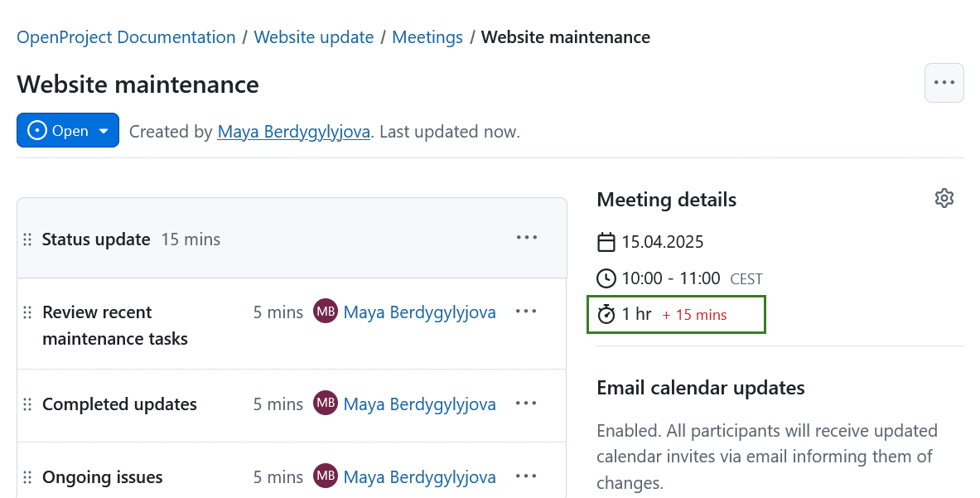Open Status update section more options

pyautogui.click(x=527, y=238)
